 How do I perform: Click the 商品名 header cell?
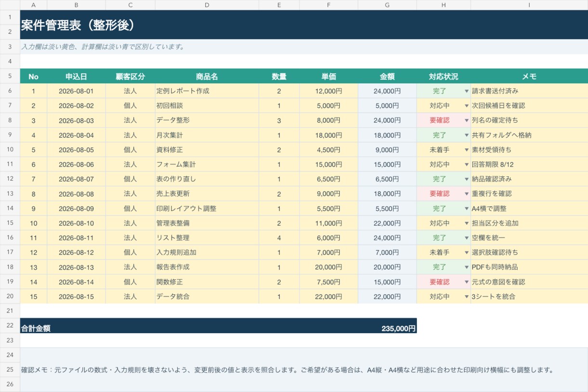(207, 76)
